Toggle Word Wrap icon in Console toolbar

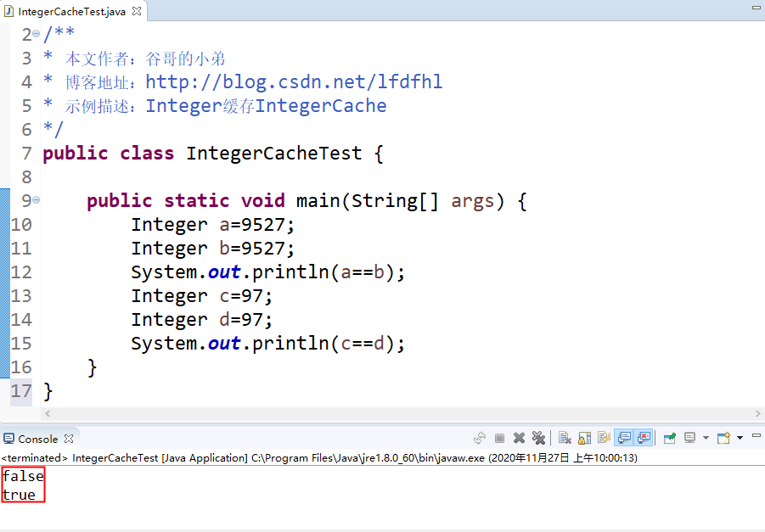point(604,438)
